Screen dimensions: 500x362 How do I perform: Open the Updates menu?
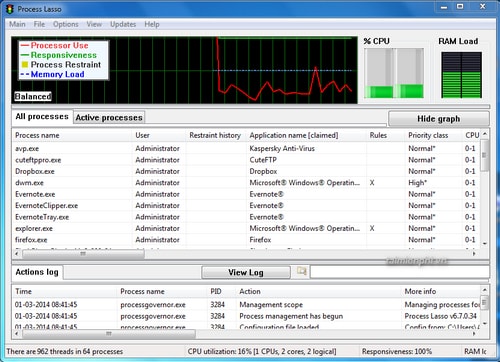coord(123,24)
